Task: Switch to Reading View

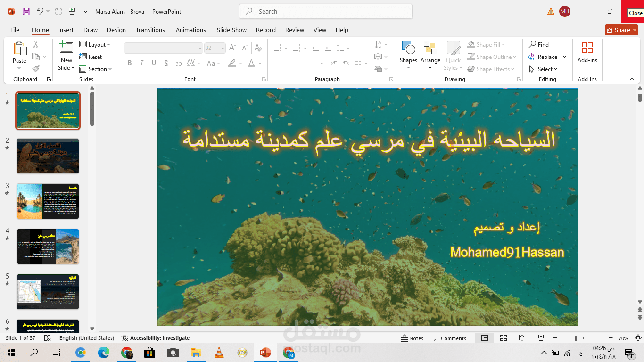Action: 522,338
